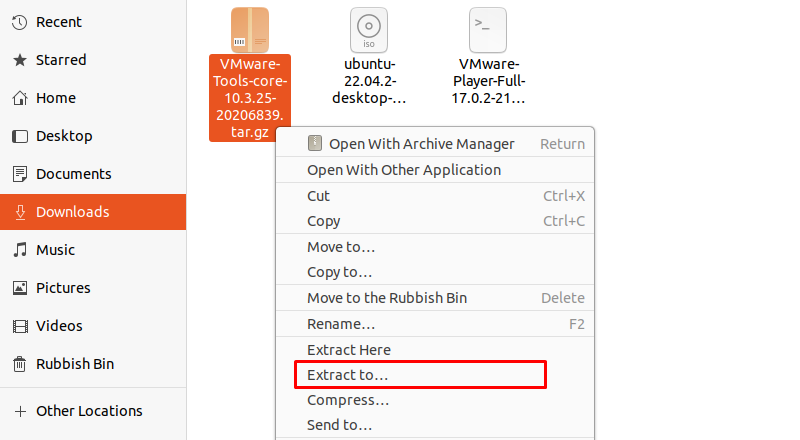Open Documents folder label in sidebar
Image resolution: width=800 pixels, height=440 pixels.
click(74, 174)
